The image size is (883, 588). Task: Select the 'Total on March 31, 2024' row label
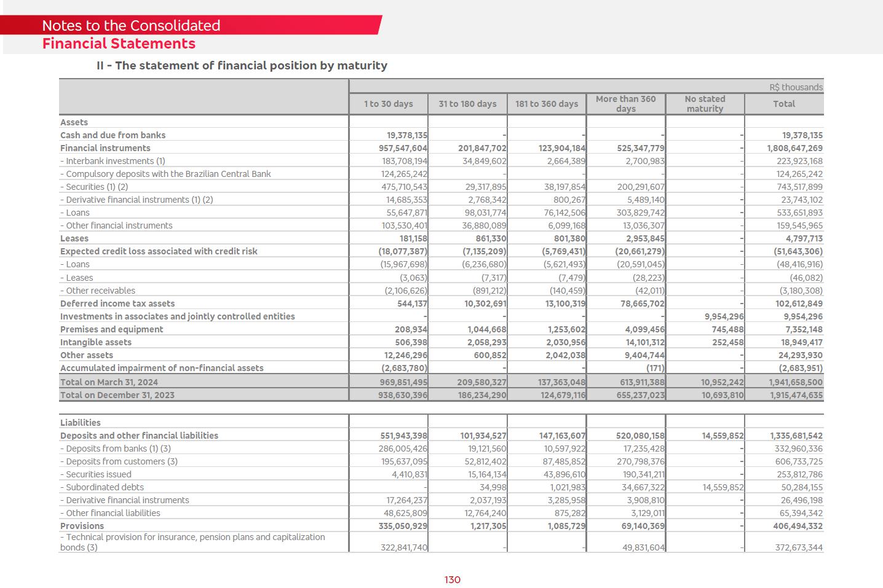pyautogui.click(x=109, y=382)
